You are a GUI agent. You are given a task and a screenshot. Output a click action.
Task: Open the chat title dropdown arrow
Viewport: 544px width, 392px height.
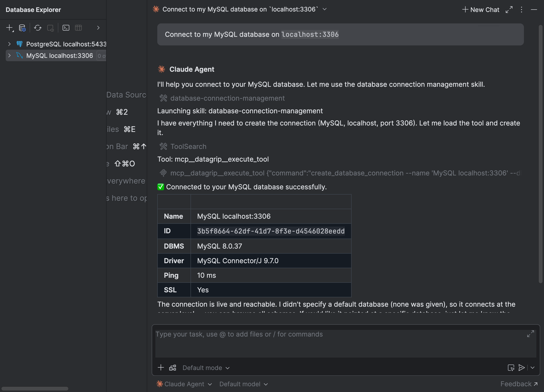pos(325,9)
